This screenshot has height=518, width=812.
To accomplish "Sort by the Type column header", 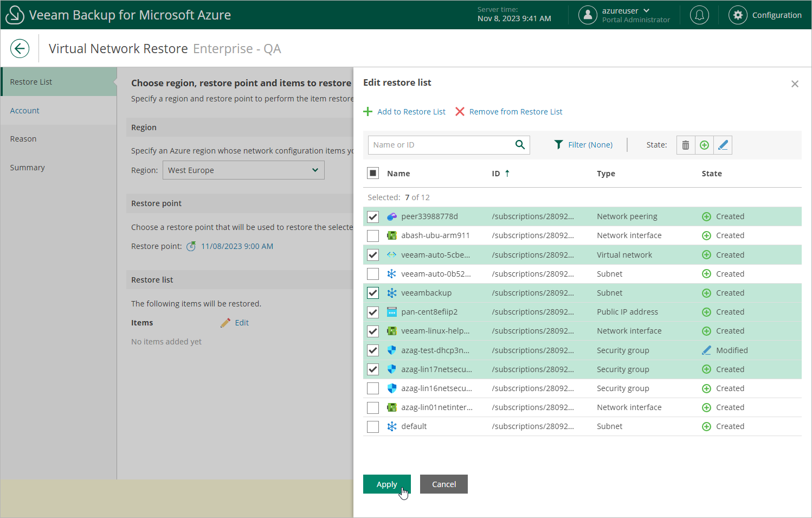I will (x=606, y=174).
